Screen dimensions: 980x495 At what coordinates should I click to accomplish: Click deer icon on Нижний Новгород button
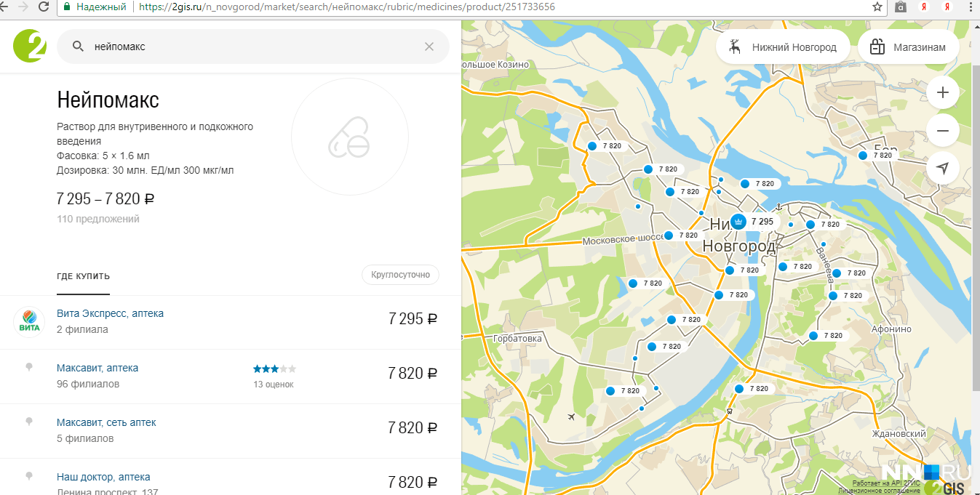click(736, 47)
